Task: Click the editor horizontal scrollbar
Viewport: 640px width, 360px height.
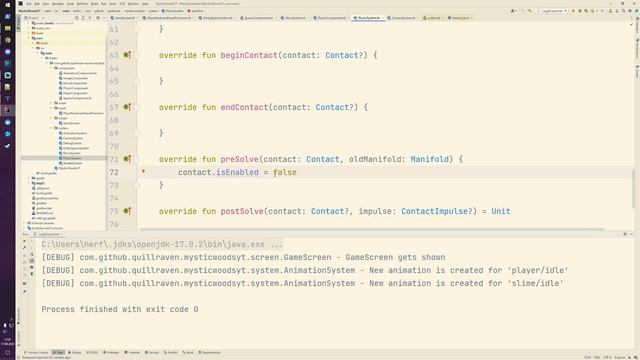Action: pyautogui.click(x=371, y=229)
